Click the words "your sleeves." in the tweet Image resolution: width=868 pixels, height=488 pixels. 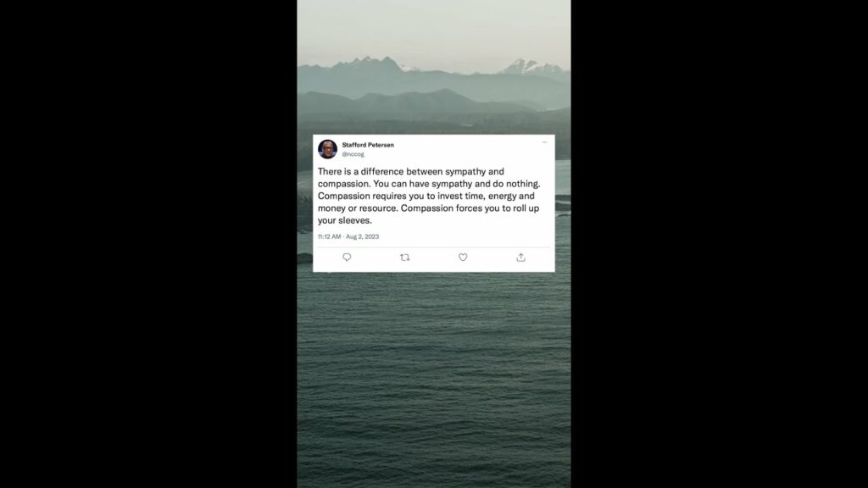(x=345, y=220)
